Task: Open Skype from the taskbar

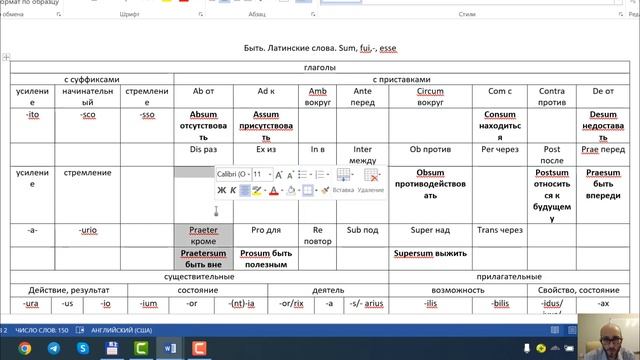Action: 83,349
